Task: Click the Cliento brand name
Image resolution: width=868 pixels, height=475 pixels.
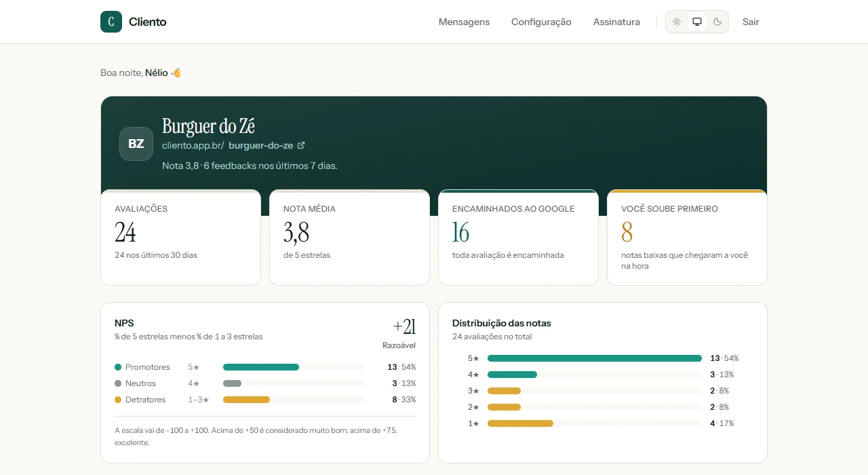Action: coord(148,22)
